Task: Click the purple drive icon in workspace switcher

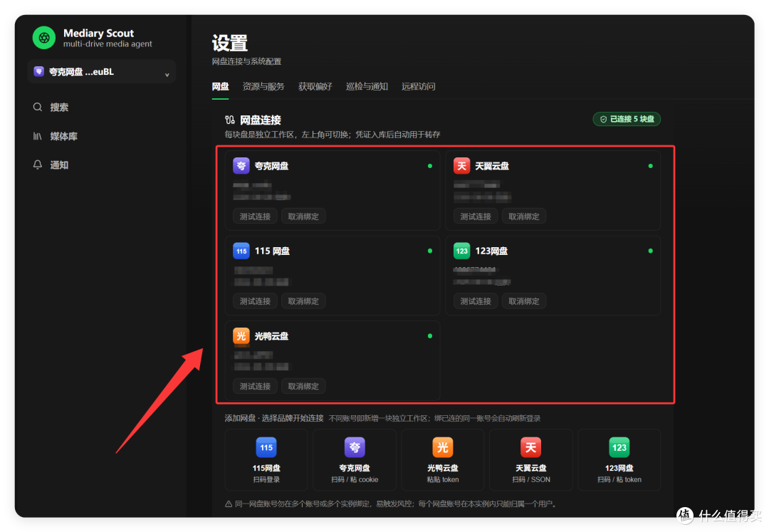Action: coord(38,72)
